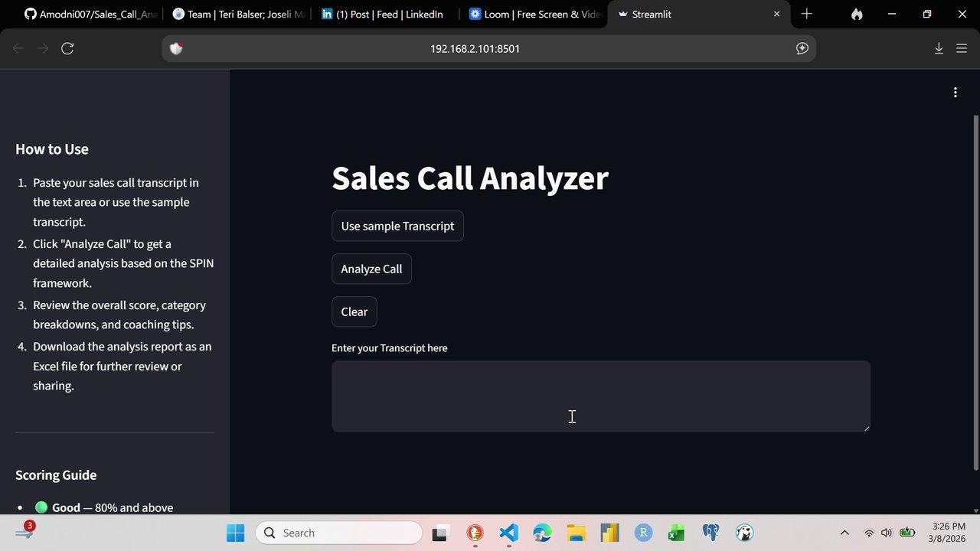Open the volume speaker icon
The image size is (980, 551).
[887, 533]
